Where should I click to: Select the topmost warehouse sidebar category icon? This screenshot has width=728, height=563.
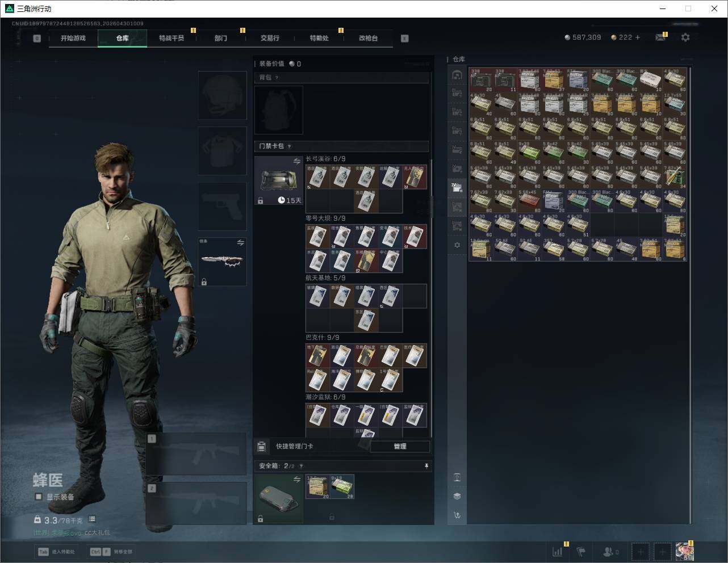(x=457, y=75)
